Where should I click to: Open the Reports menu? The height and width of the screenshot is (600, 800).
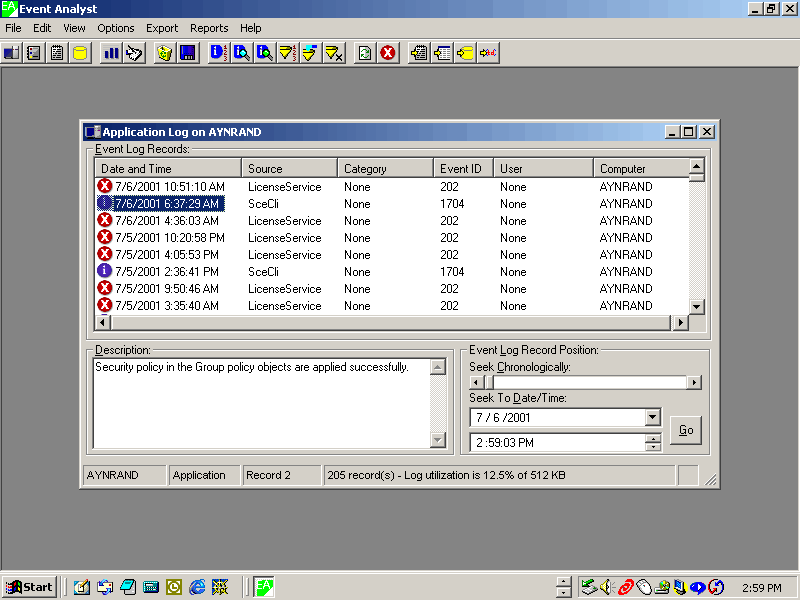(x=209, y=28)
